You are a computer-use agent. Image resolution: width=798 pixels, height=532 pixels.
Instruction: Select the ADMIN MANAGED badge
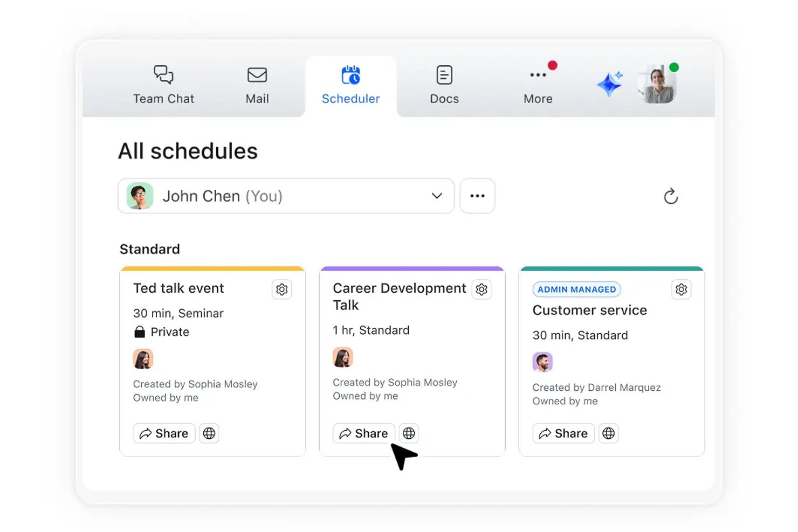(576, 289)
